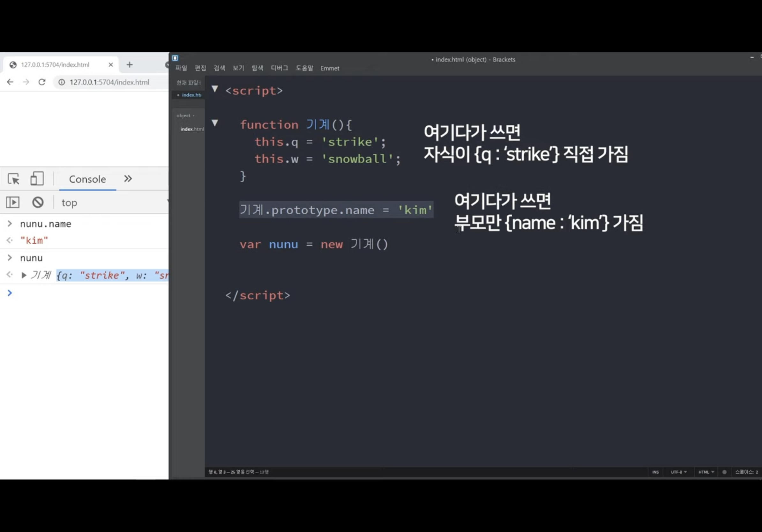The image size is (762, 532).
Task: Open the Emmet menu
Action: [x=330, y=68]
